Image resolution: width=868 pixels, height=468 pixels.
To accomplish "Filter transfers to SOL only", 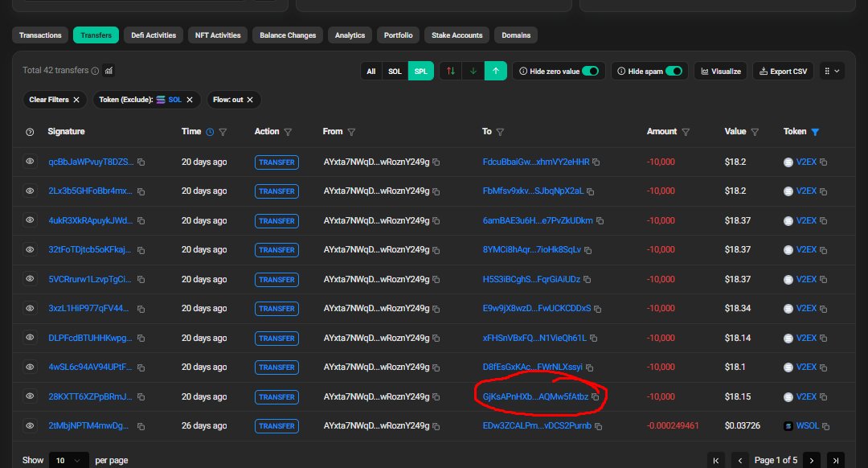I will [x=395, y=71].
